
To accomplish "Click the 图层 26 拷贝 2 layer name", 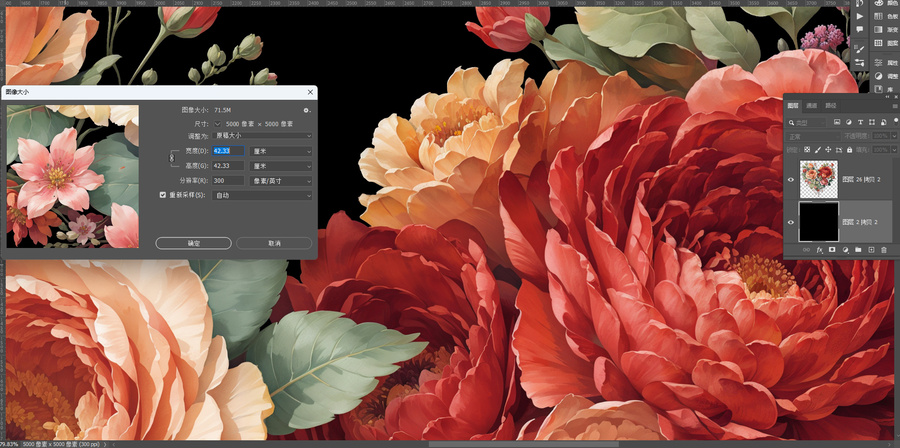I will coord(861,180).
